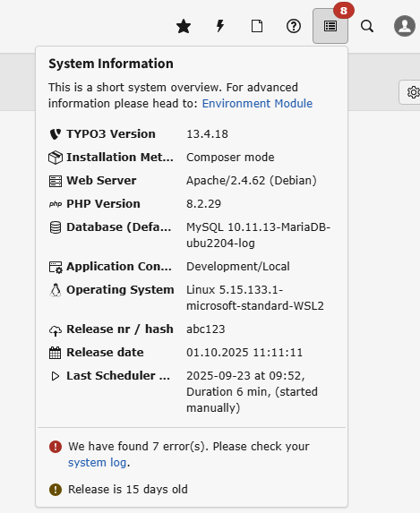Click the Last Scheduler play icon
The width and height of the screenshot is (420, 513).
(56, 376)
